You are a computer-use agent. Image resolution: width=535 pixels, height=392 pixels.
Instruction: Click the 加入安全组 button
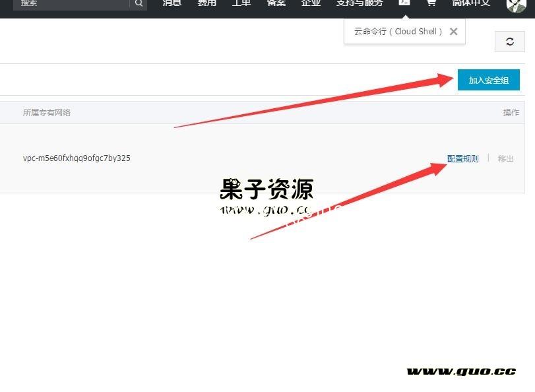point(488,80)
